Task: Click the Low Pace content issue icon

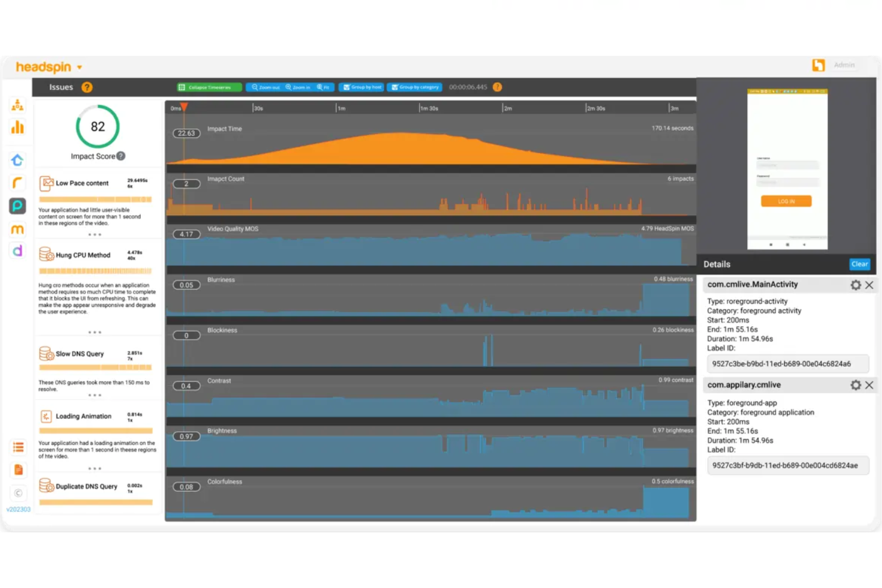Action: point(46,183)
